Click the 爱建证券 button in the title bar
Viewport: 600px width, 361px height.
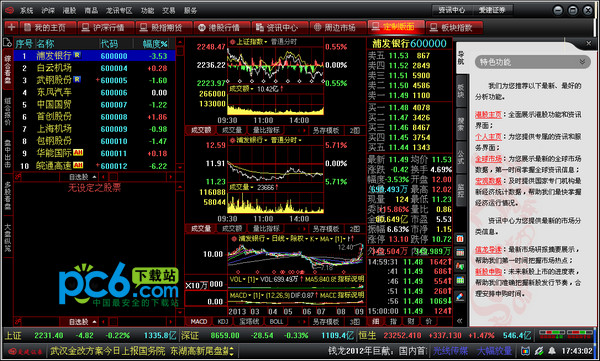coord(492,10)
